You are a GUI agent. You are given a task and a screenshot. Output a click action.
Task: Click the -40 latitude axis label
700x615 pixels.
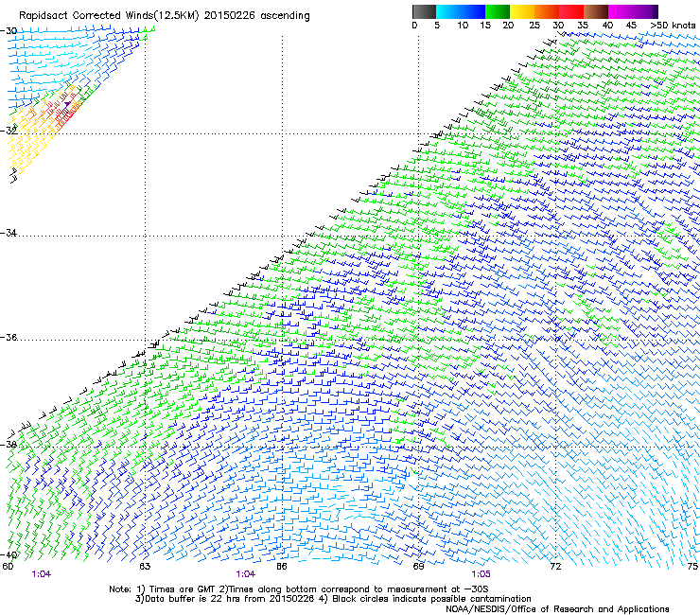tap(9, 555)
